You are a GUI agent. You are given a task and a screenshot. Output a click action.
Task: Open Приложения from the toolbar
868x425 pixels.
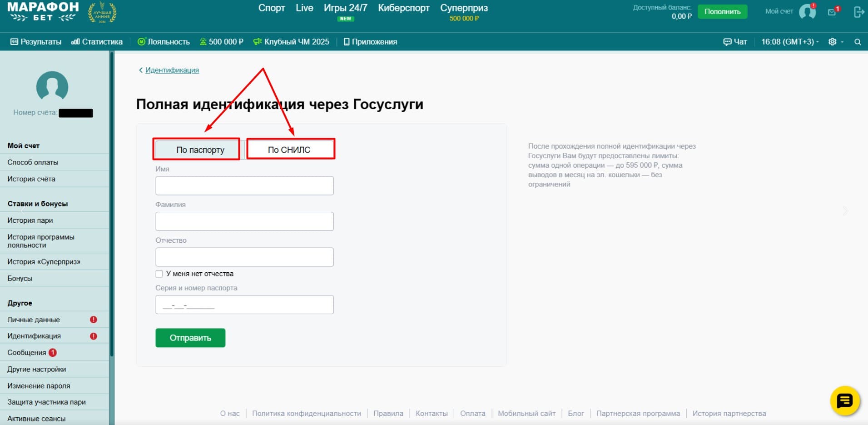coord(370,42)
